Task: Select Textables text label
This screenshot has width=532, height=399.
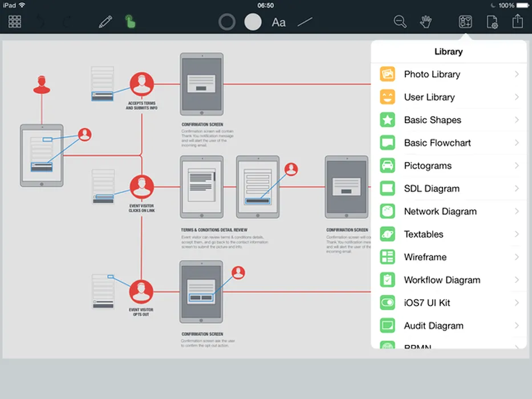Action: point(424,234)
